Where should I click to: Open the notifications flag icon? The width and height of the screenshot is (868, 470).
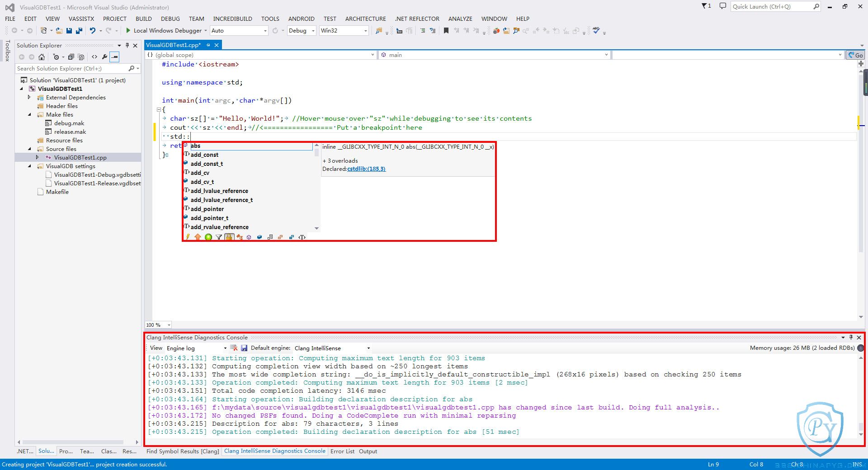click(706, 6)
